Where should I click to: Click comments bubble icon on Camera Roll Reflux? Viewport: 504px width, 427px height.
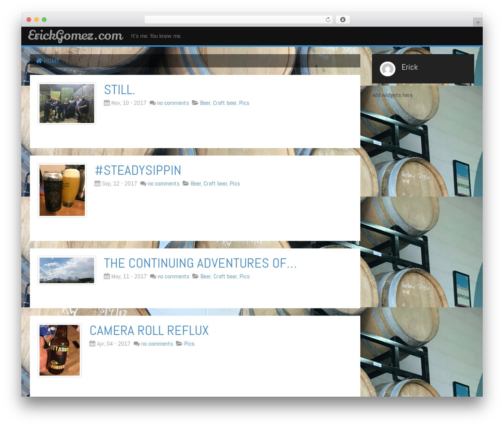click(x=137, y=344)
